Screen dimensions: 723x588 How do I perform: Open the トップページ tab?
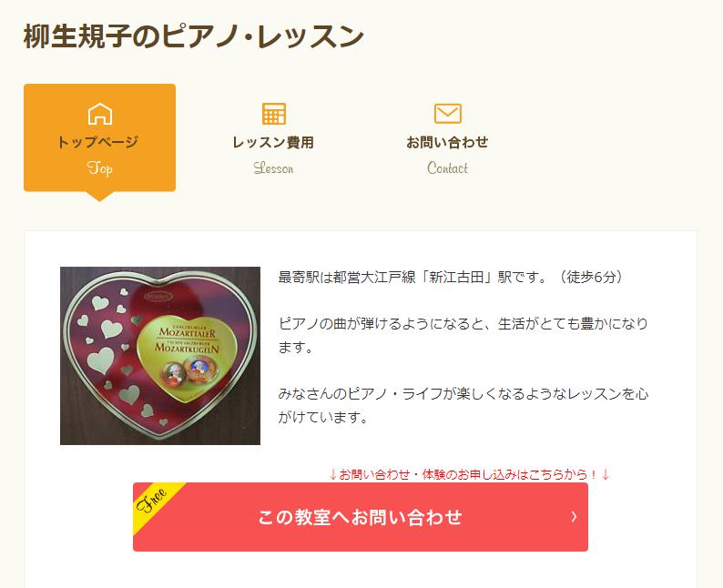[x=99, y=137]
